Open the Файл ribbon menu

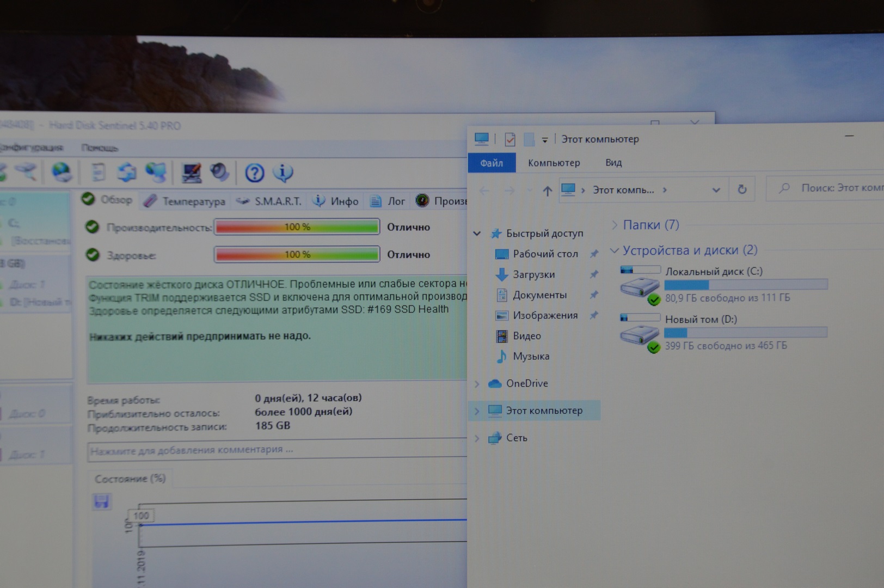click(x=491, y=163)
